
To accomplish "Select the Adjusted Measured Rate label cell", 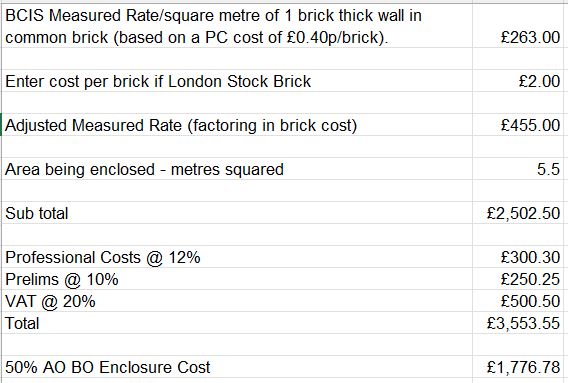I will point(237,125).
